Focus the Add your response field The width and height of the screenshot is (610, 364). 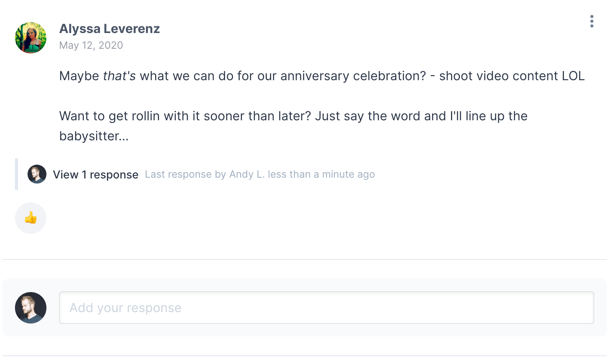coord(326,308)
